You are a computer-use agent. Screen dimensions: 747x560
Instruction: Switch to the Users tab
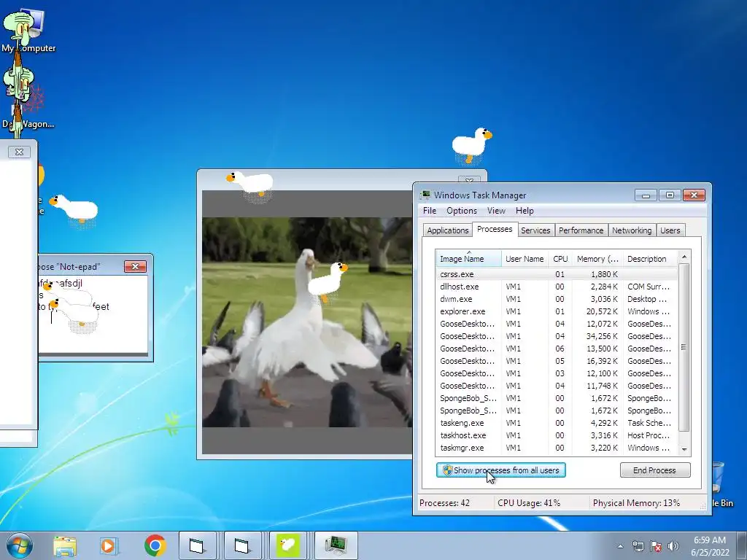(x=670, y=230)
